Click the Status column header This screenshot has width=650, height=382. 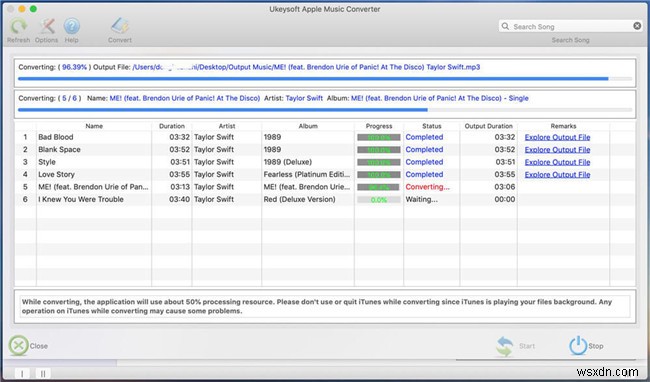click(x=432, y=126)
